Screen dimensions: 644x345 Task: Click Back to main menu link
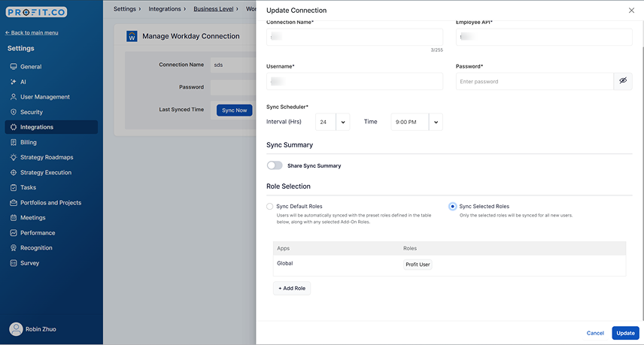tap(32, 32)
